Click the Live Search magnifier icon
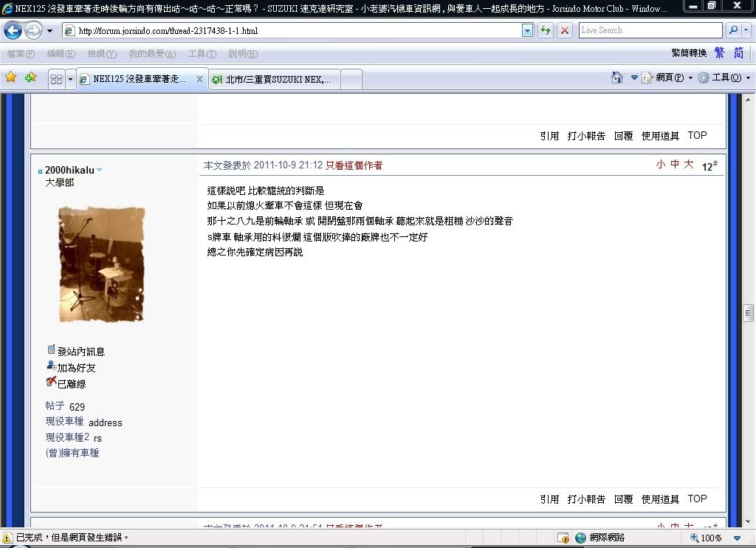The height and width of the screenshot is (548, 756). pyautogui.click(x=733, y=30)
